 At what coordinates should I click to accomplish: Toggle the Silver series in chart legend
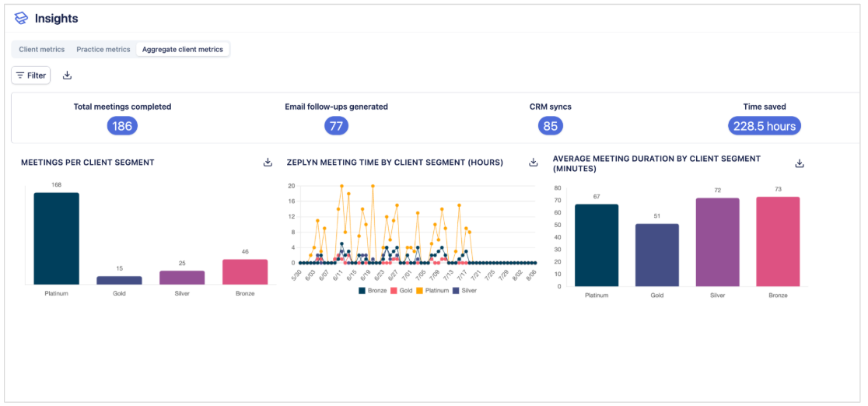465,290
